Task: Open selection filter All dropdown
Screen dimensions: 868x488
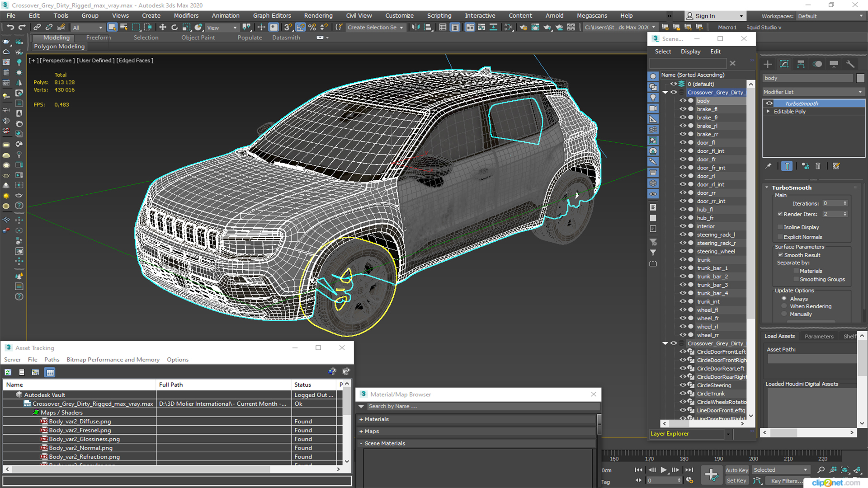Action: pyautogui.click(x=87, y=28)
